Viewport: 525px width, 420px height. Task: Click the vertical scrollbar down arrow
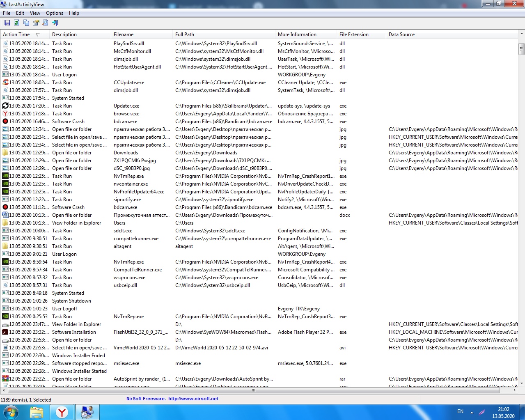click(x=521, y=383)
